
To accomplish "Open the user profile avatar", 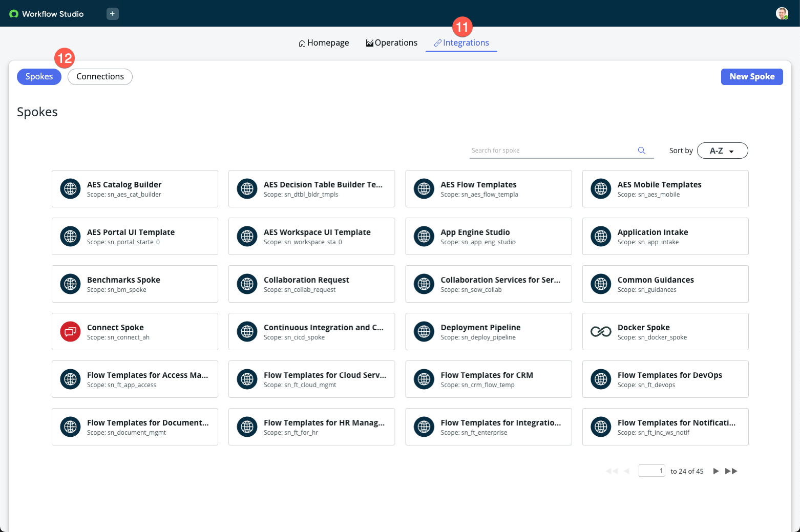I will [x=782, y=13].
